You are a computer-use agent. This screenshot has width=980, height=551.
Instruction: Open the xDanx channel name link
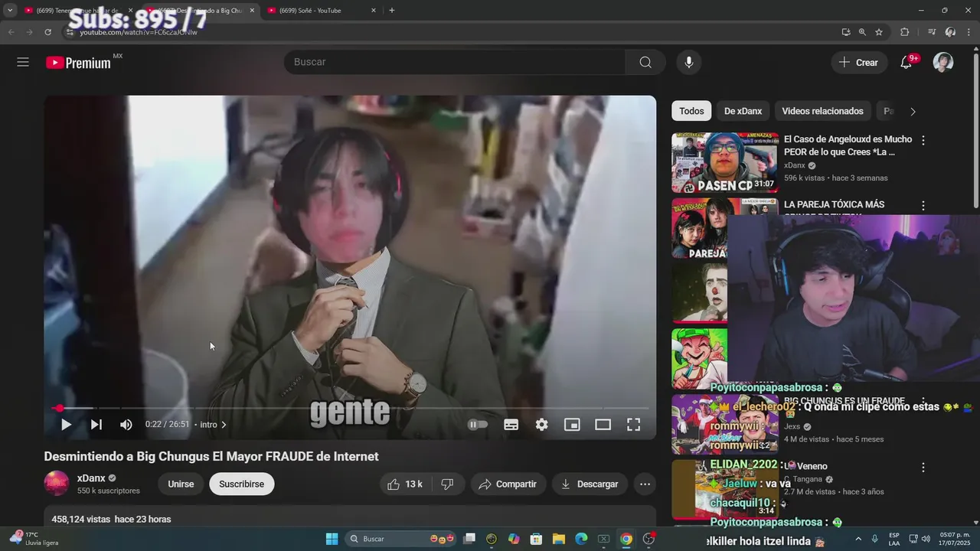pyautogui.click(x=91, y=478)
